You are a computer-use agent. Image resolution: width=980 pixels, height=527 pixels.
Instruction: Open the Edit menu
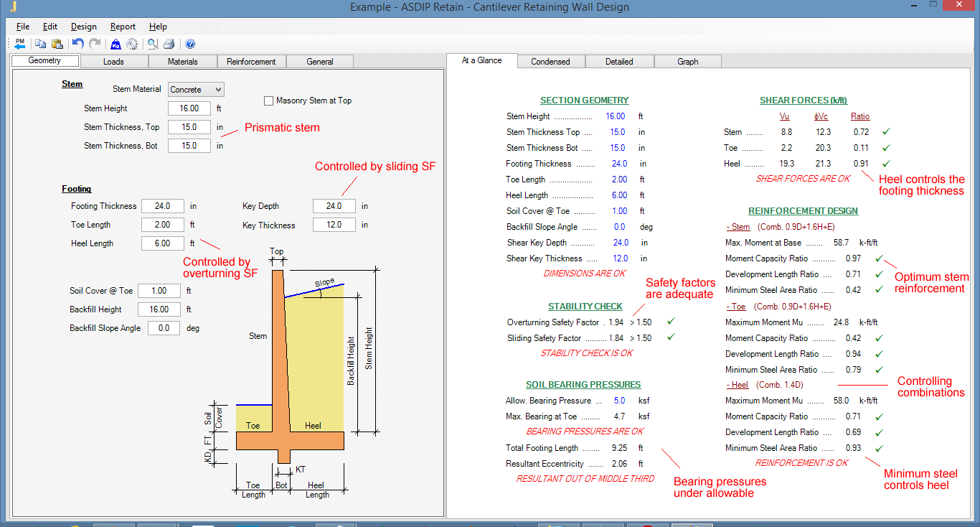click(x=50, y=27)
